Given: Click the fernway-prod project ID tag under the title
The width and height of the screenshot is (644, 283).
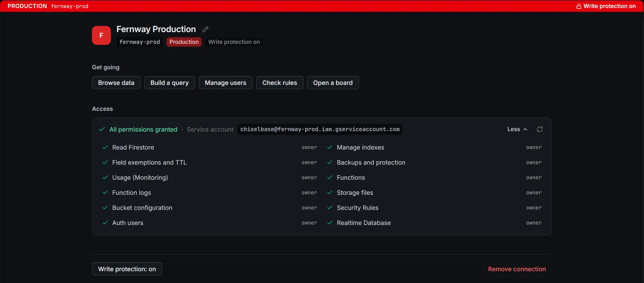Looking at the screenshot, I should click(140, 42).
